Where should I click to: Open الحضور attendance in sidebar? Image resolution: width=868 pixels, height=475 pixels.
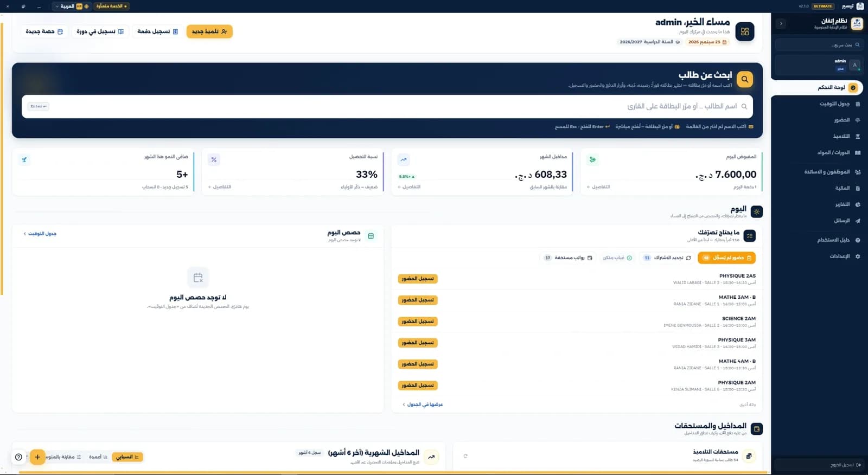point(819,120)
